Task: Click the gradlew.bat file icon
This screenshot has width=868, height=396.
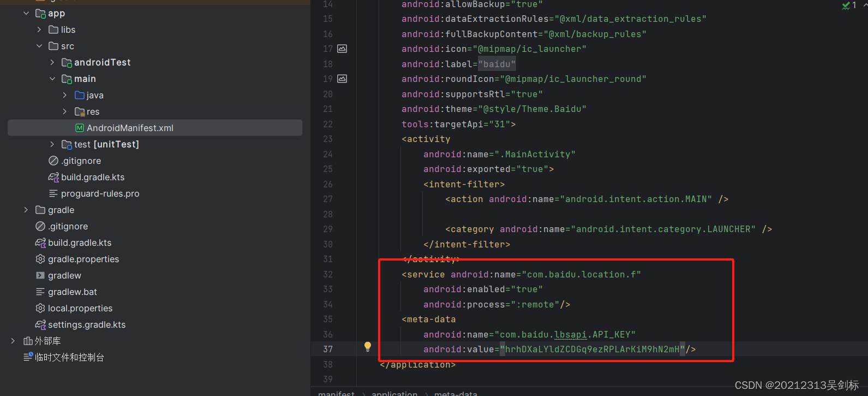Action: click(x=40, y=292)
